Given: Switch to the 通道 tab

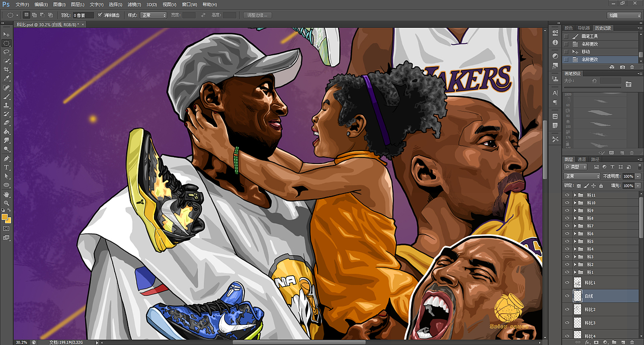Looking at the screenshot, I should pos(581,159).
